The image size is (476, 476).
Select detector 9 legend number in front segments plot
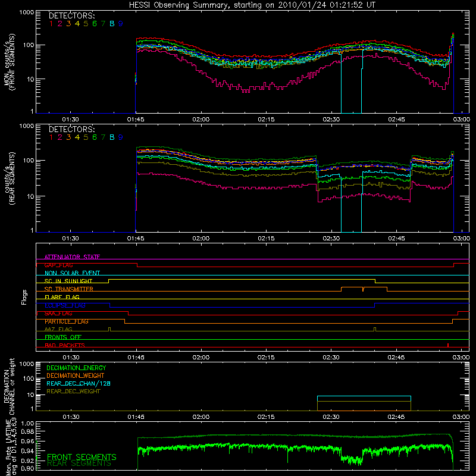tap(121, 24)
